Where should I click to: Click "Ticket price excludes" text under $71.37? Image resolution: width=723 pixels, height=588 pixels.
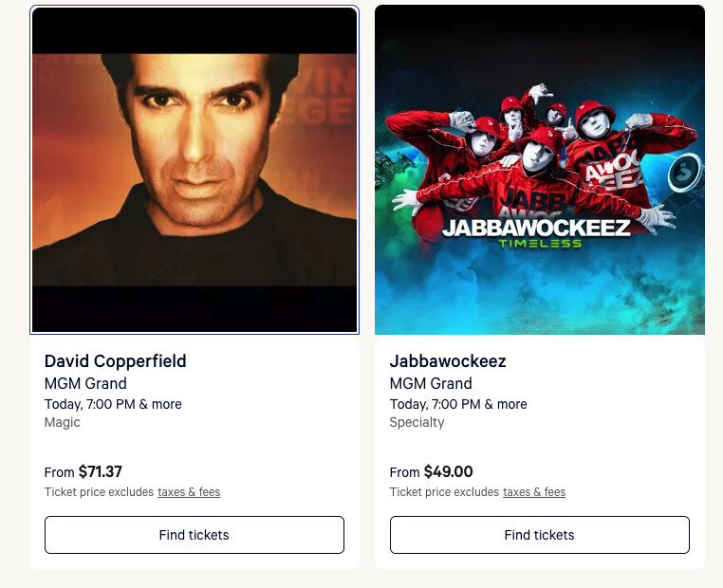(x=99, y=492)
